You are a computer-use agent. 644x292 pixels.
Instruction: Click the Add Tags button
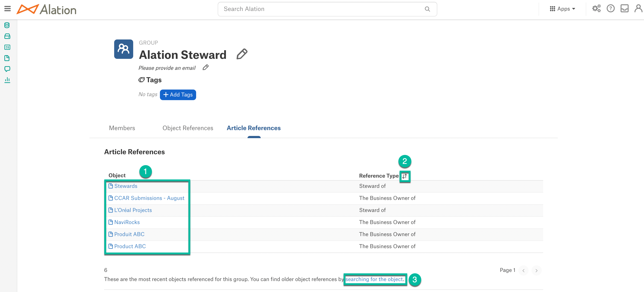(178, 95)
